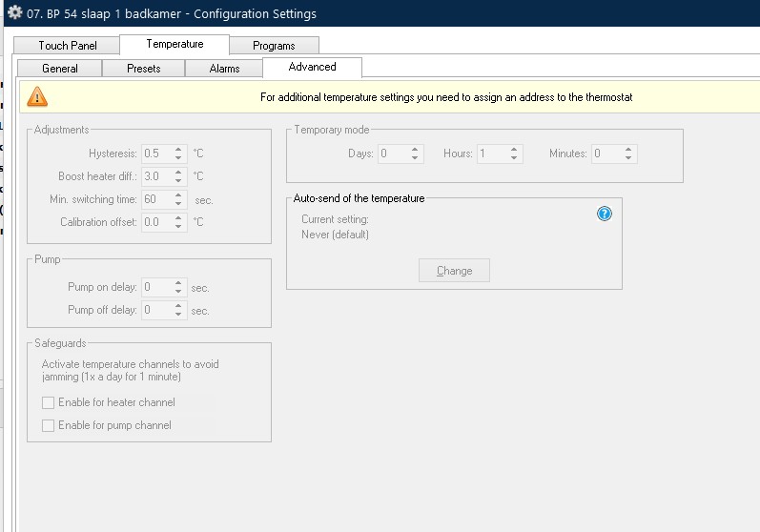The height and width of the screenshot is (532, 760).
Task: Select the General sub-tab
Action: pyautogui.click(x=60, y=69)
